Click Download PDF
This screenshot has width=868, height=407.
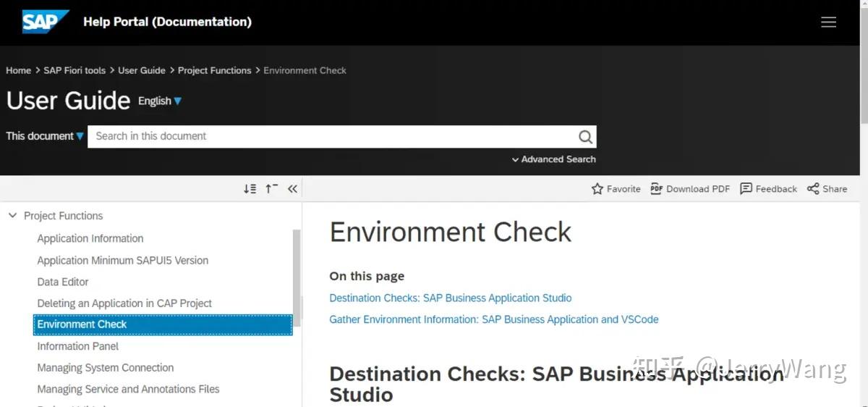point(690,189)
